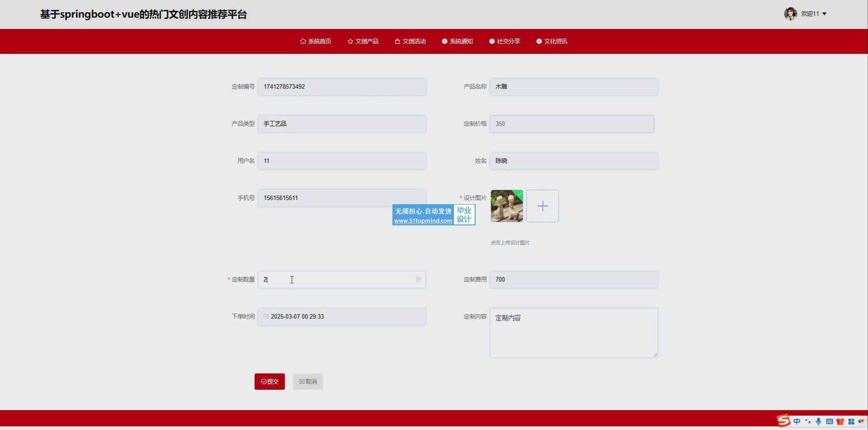Toggle Chinese/English input mode (中)
Image resolution: width=868 pixels, height=430 pixels.
coord(797,421)
